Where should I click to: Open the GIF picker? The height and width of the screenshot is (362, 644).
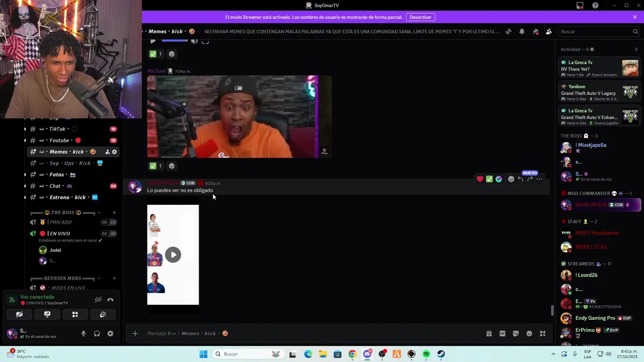coord(502,333)
